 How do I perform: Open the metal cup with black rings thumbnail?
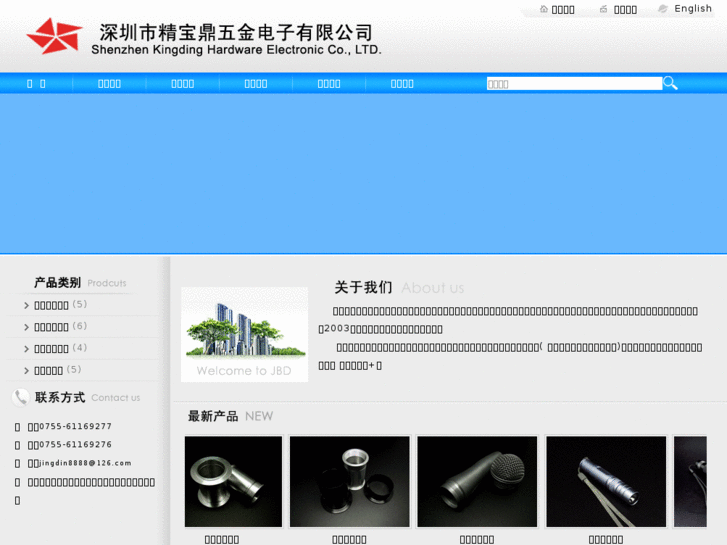pyautogui.click(x=350, y=481)
